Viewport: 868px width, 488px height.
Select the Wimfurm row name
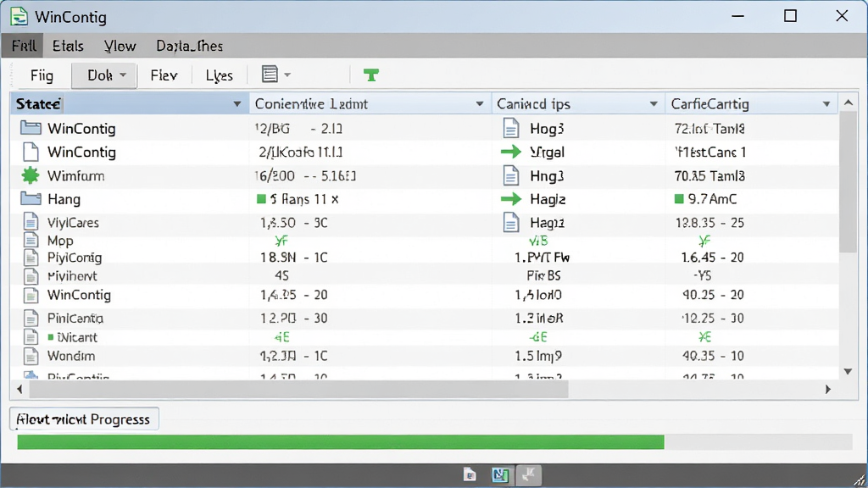point(75,176)
